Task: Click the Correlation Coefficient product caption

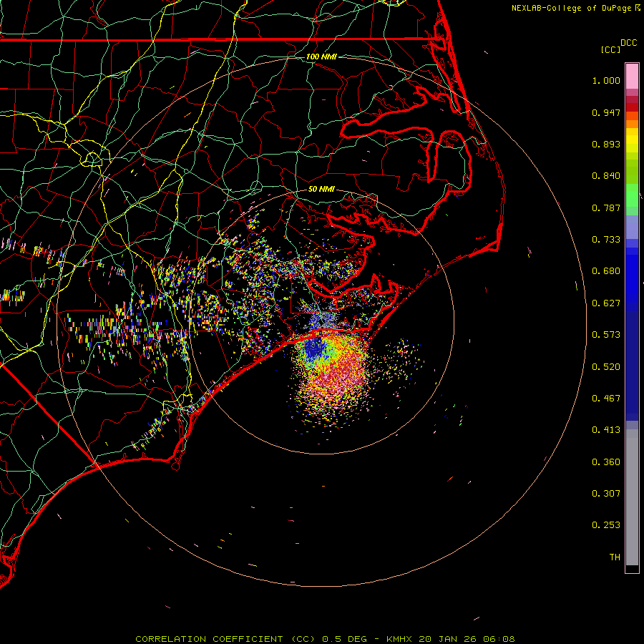Action: (325, 639)
